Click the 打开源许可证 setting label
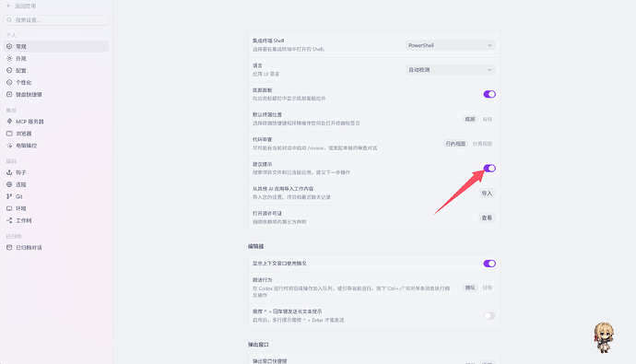Viewport: 636px width, 364px height. [x=267, y=213]
